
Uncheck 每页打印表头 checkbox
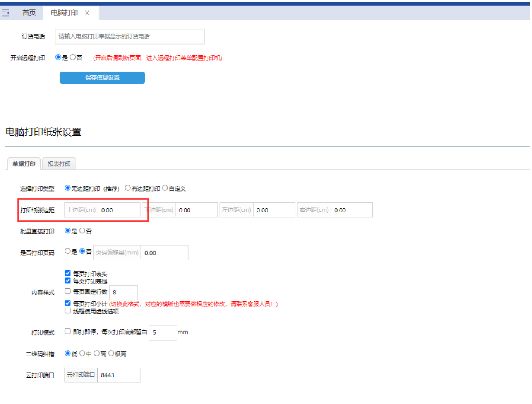tap(68, 273)
